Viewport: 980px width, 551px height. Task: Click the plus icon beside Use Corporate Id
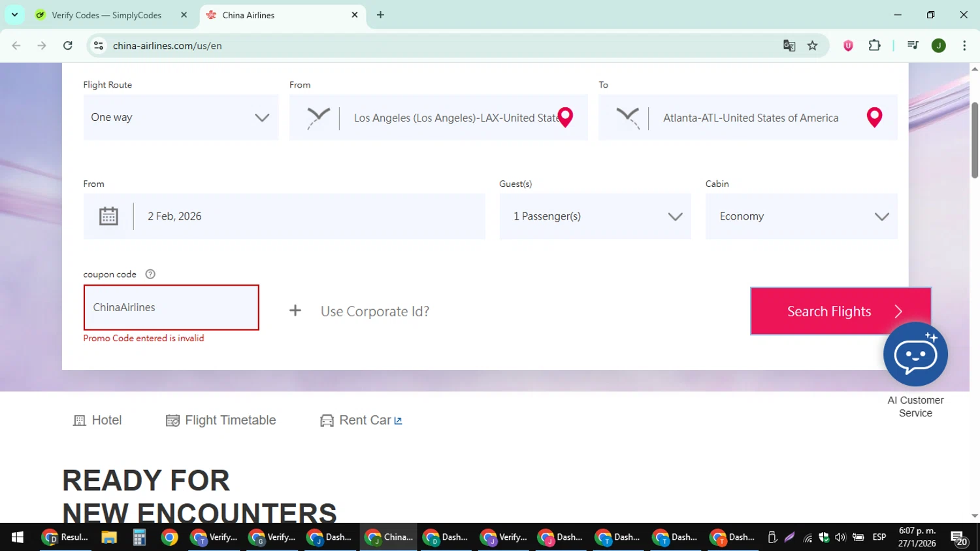point(295,310)
